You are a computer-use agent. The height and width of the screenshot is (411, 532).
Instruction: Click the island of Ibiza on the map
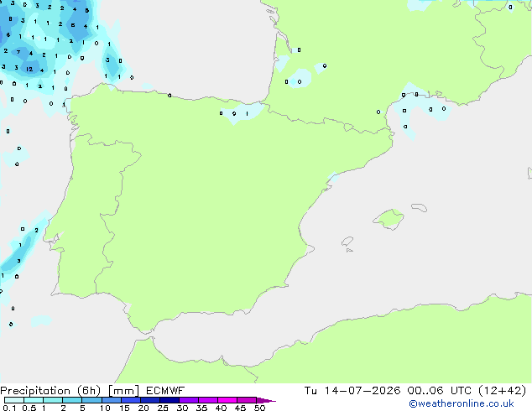[x=347, y=242]
